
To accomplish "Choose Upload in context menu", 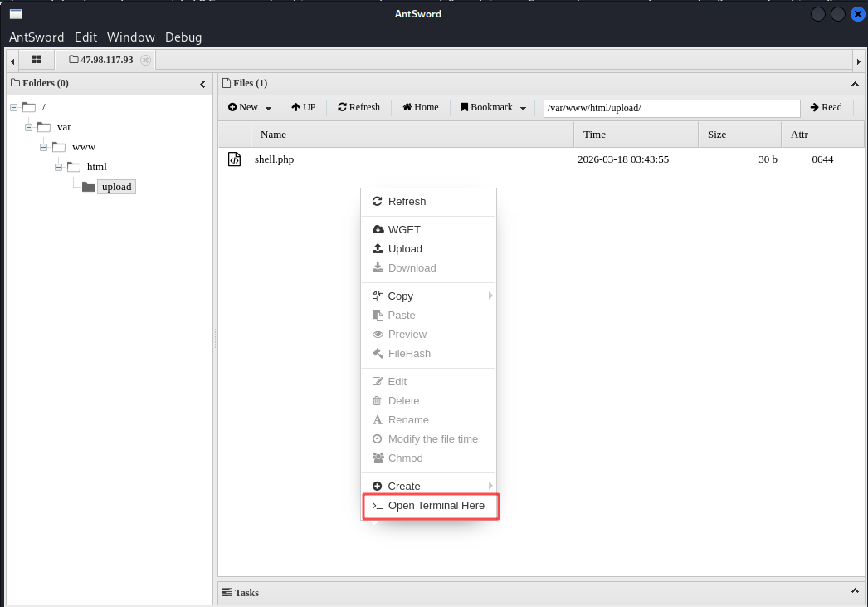I will [428, 248].
